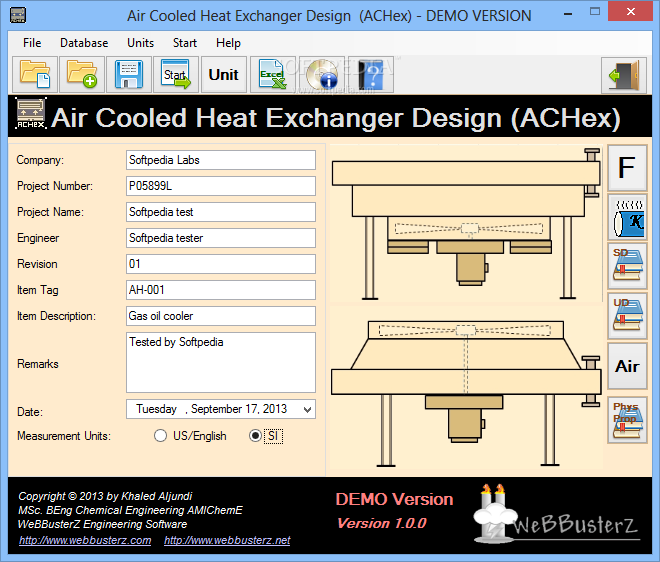Viewport: 660px width, 562px height.
Task: Click the app icon in title bar
Action: click(x=18, y=15)
